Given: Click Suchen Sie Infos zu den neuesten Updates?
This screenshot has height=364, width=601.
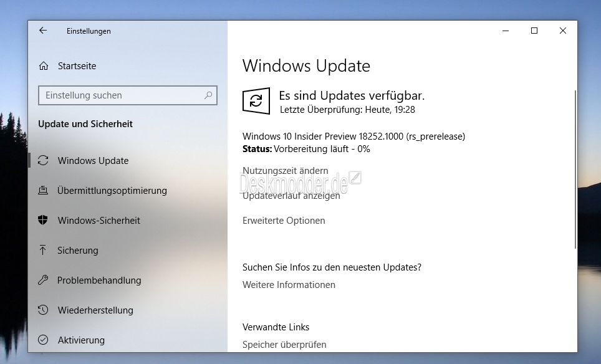Looking at the screenshot, I should (332, 267).
